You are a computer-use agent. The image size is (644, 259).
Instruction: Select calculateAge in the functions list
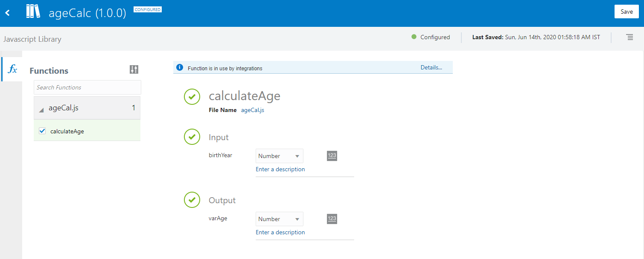(x=68, y=131)
